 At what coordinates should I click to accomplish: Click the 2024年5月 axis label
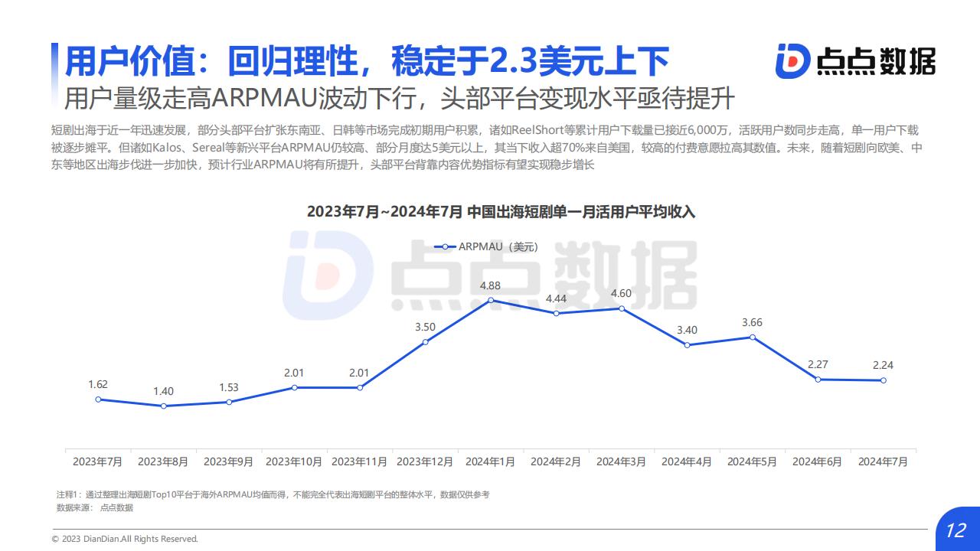[753, 462]
